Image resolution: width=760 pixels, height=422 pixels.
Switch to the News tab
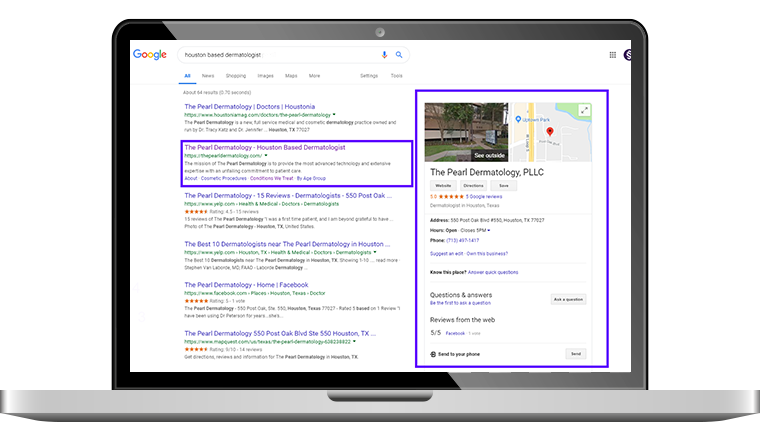pyautogui.click(x=208, y=76)
